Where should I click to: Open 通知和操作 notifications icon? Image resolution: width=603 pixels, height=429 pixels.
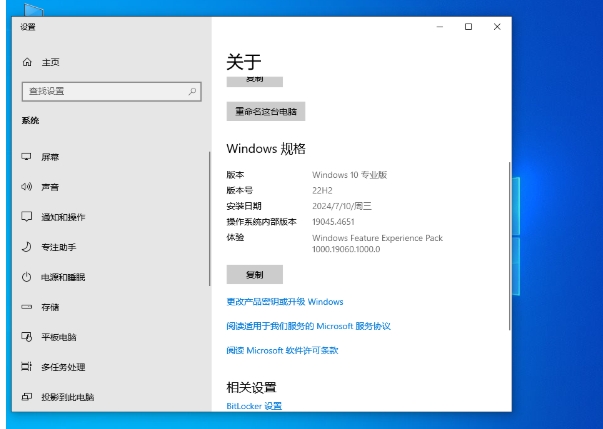27,217
